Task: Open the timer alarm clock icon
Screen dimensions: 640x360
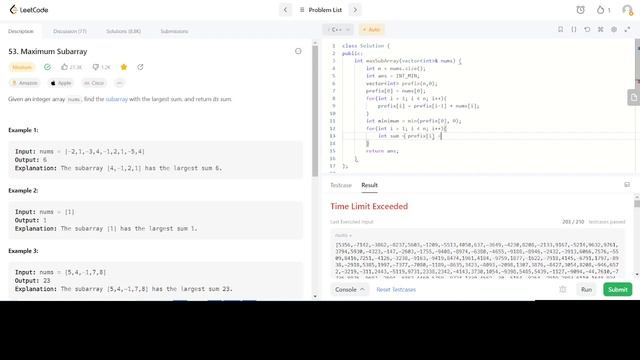Action: (x=580, y=10)
